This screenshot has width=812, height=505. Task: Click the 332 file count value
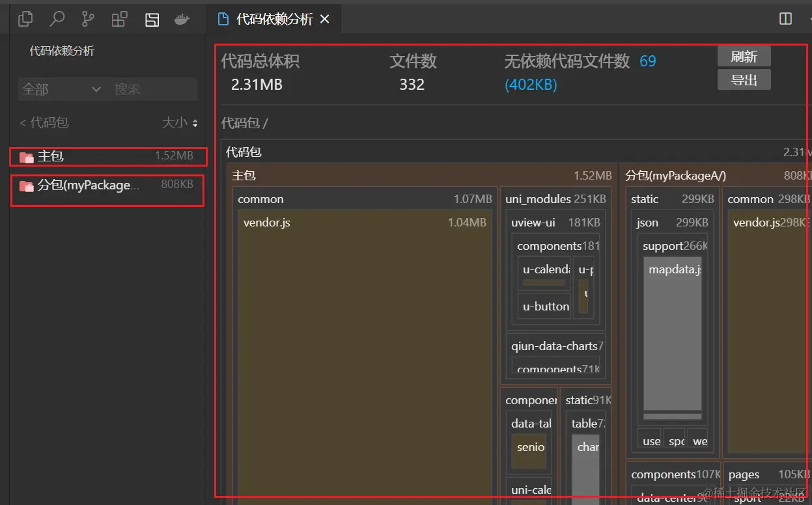coord(412,85)
